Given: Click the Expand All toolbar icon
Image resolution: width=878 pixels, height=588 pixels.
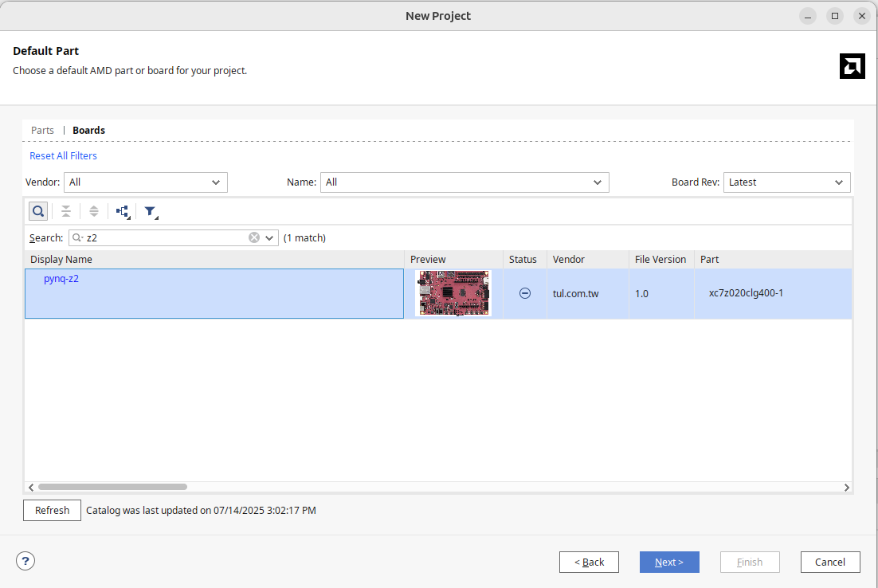Looking at the screenshot, I should click(x=94, y=211).
